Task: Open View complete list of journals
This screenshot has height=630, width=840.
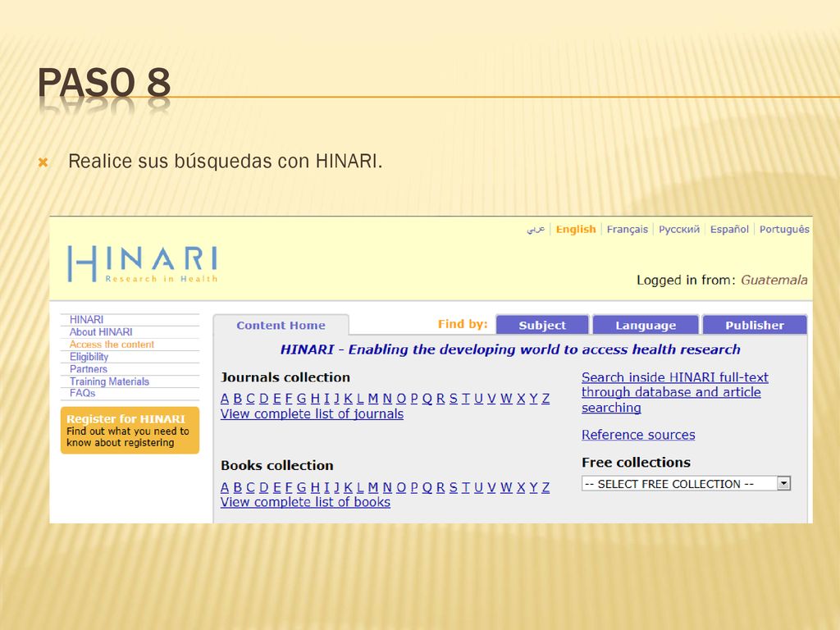Action: coord(312,414)
